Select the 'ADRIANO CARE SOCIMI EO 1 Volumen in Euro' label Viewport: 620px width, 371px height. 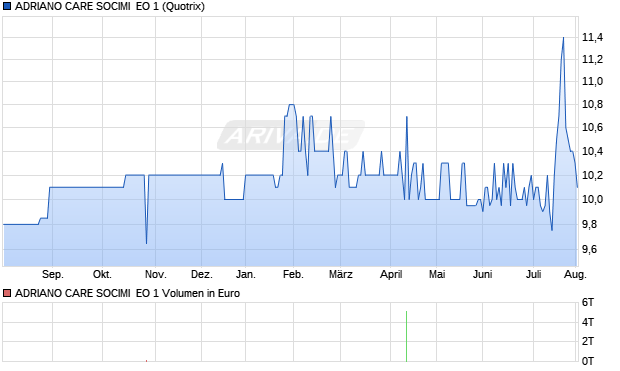coord(127,293)
